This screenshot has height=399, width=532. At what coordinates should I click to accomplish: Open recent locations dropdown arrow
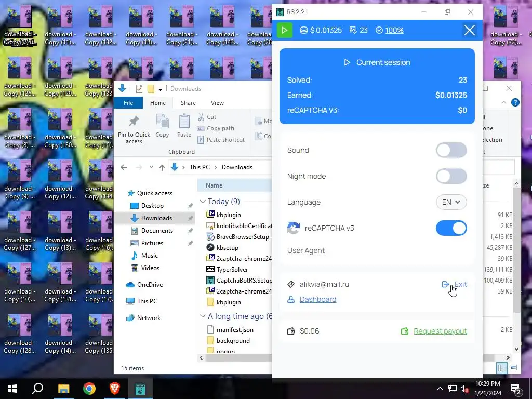point(151,167)
